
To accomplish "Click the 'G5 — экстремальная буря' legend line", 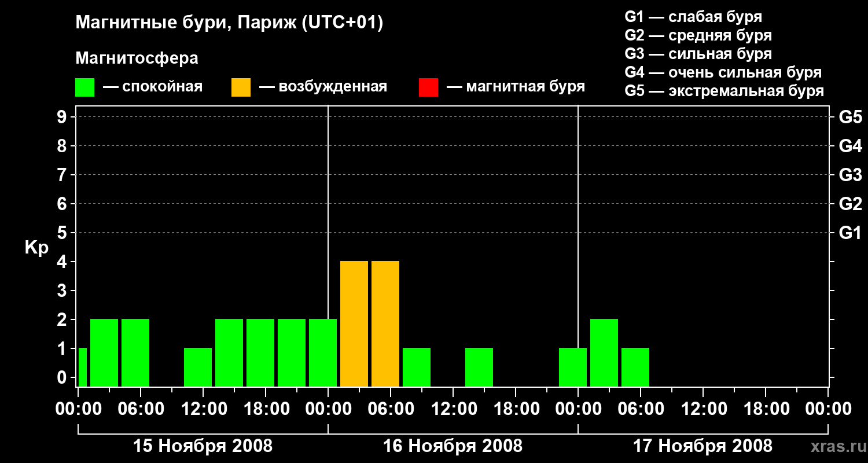I will coord(724,91).
